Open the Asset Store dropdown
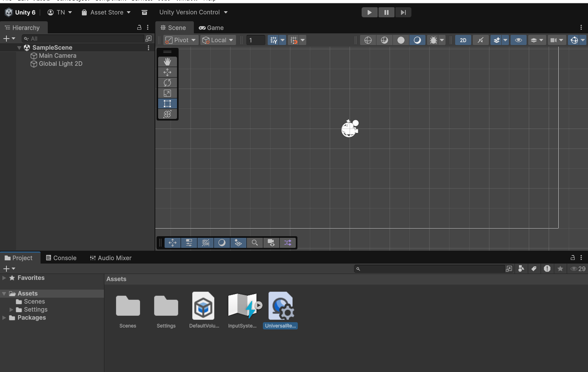This screenshot has height=372, width=588. click(x=106, y=12)
